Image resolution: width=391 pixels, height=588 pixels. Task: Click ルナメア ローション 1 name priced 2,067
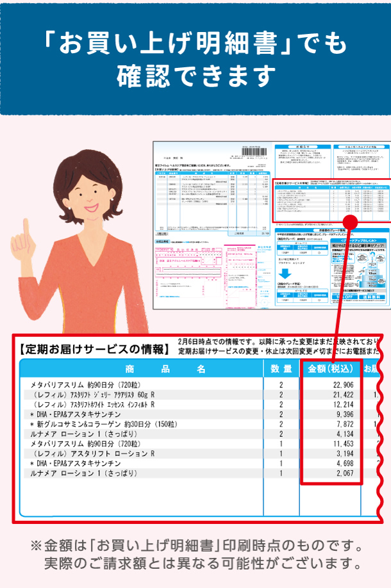pos(84,473)
